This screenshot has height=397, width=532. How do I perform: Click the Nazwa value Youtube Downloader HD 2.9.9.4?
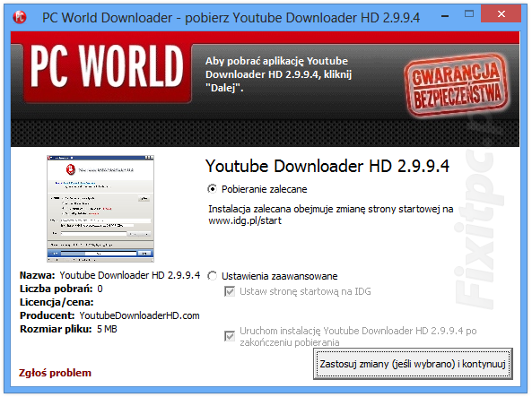tap(130, 275)
